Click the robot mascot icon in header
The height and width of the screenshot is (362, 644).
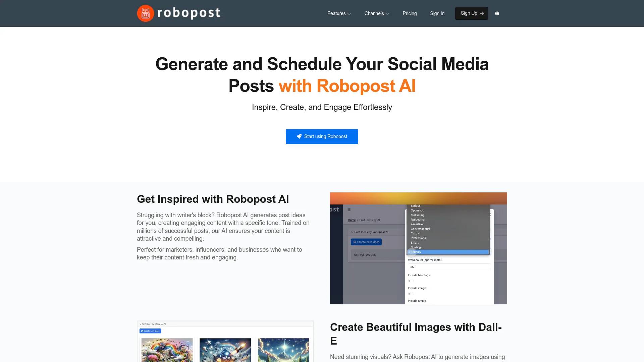[x=146, y=13]
